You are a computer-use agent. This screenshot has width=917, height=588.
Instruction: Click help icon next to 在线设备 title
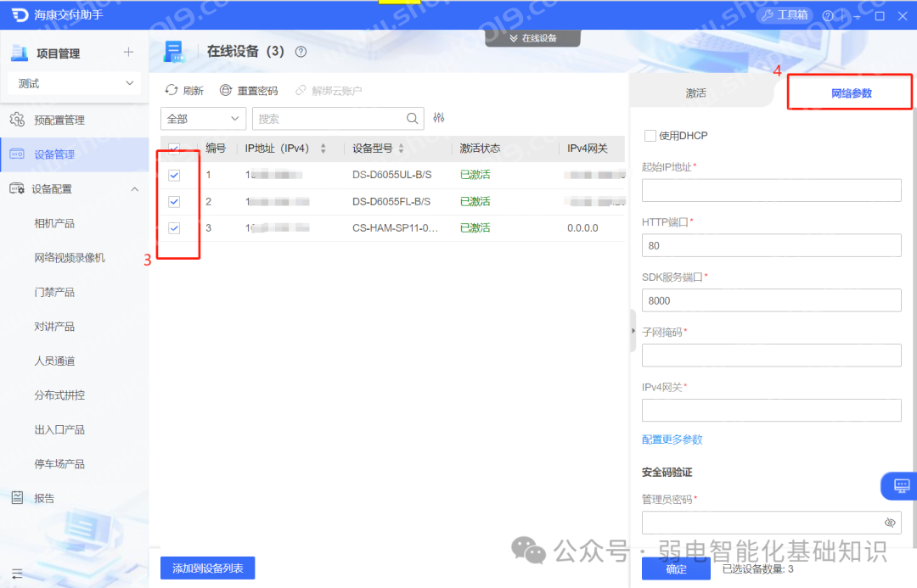301,52
